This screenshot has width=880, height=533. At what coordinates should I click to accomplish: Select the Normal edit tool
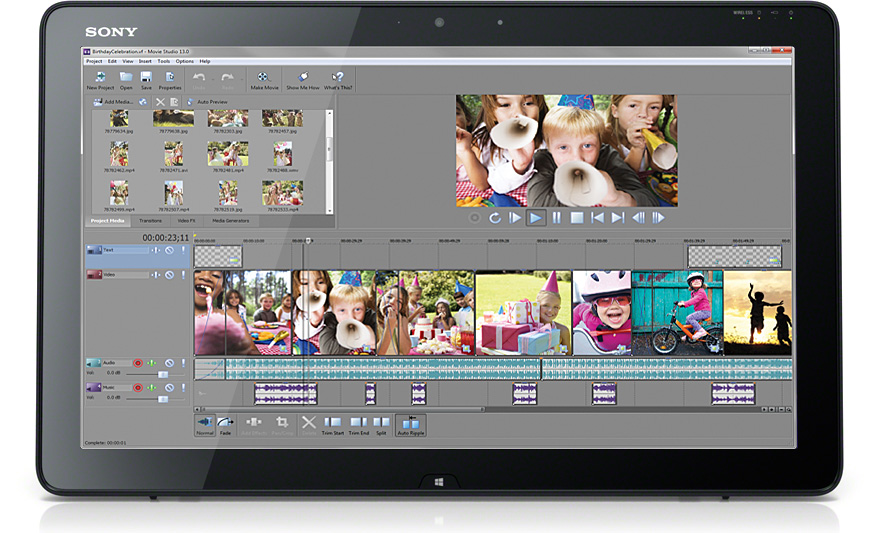205,425
